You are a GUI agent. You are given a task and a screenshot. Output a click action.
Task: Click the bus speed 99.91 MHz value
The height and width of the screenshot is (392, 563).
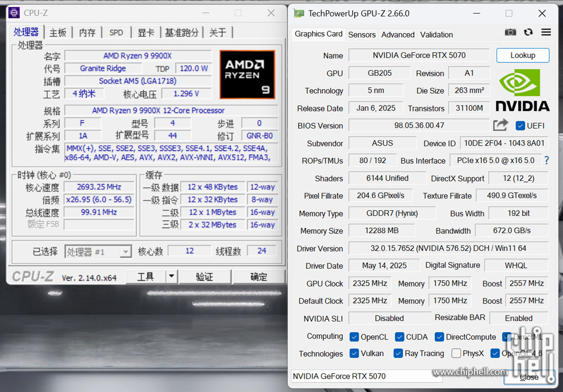coord(99,212)
